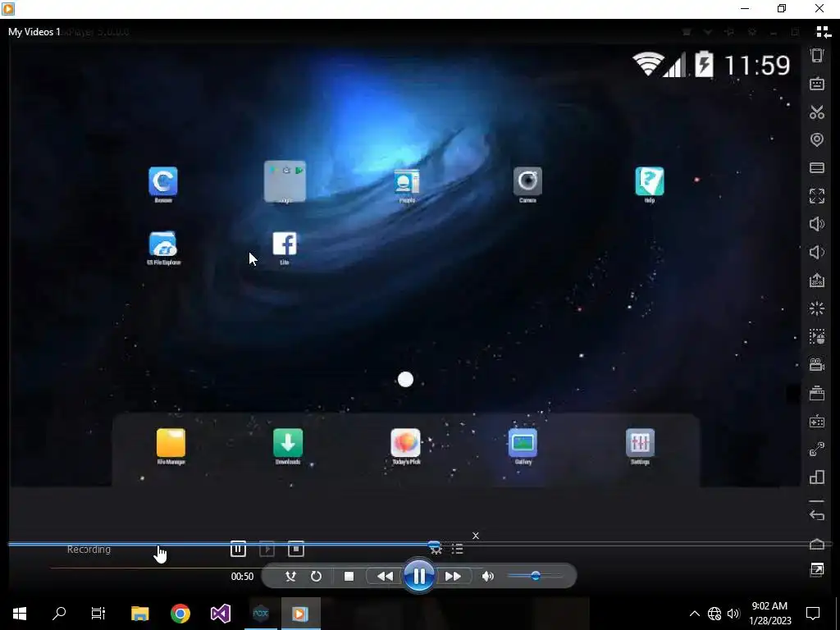Click the volume up icon in the Nox sidebar
Viewport: 840px width, 630px height.
click(816, 224)
